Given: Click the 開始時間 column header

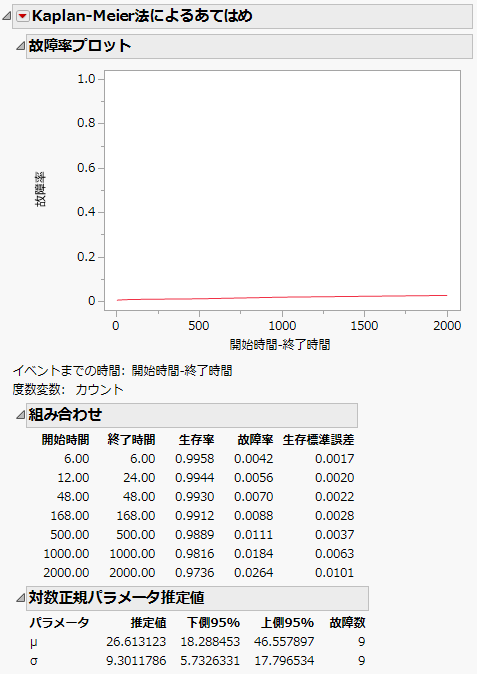Looking at the screenshot, I should (65, 439).
